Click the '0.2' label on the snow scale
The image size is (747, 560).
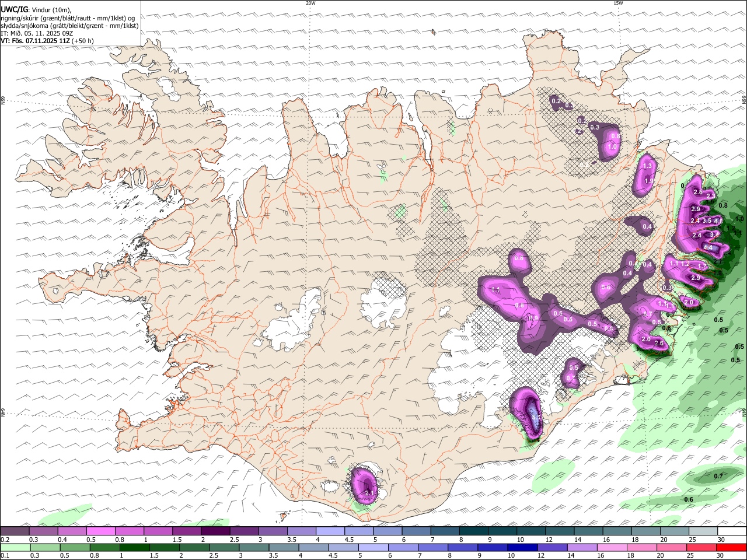(x=4, y=540)
